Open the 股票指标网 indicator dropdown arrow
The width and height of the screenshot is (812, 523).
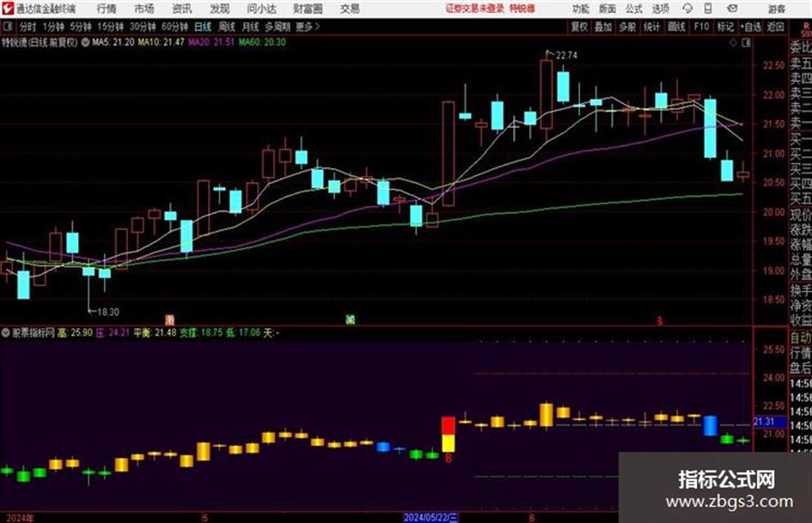coord(6,332)
